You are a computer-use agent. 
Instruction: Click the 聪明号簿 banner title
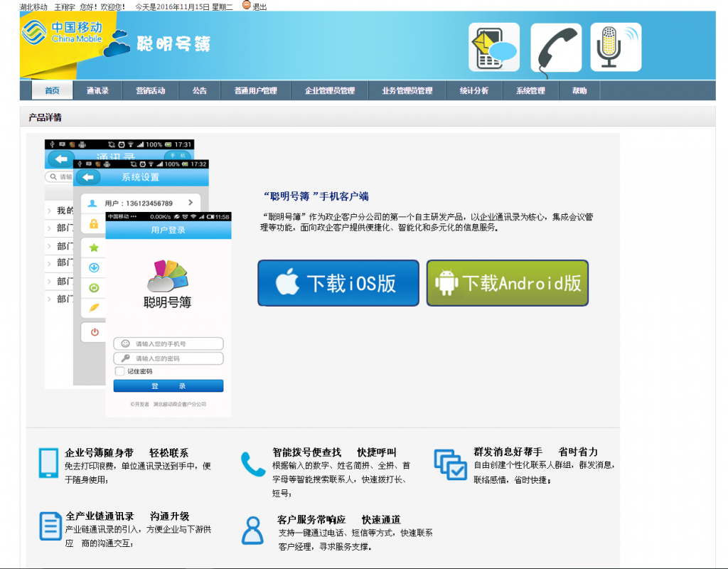pos(173,43)
